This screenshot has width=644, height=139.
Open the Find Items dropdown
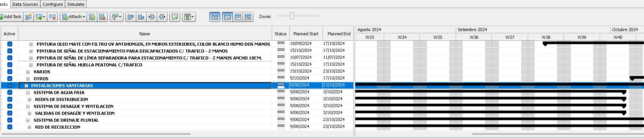(116, 17)
